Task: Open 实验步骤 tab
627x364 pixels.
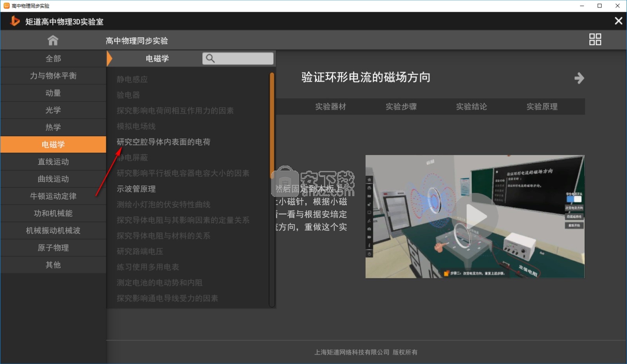Action: tap(401, 106)
